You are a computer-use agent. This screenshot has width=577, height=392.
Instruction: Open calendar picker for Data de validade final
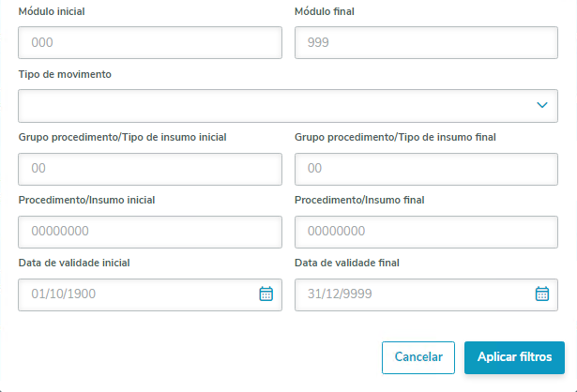[x=541, y=294]
